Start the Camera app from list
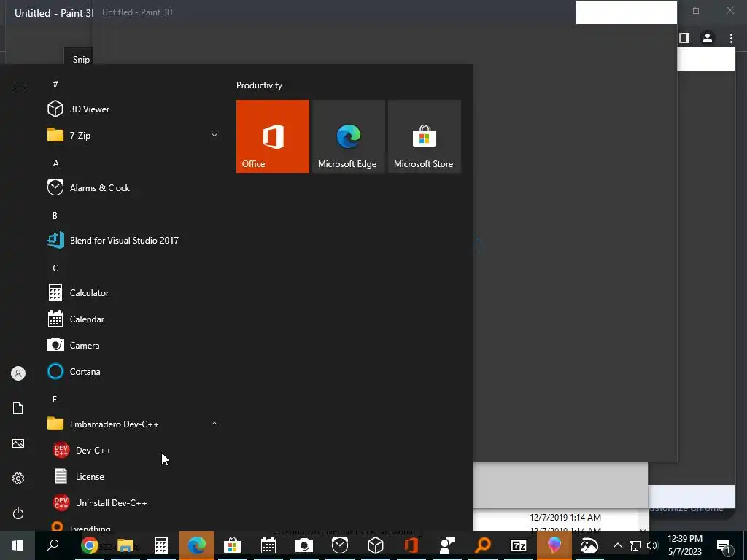 pyautogui.click(x=133, y=345)
